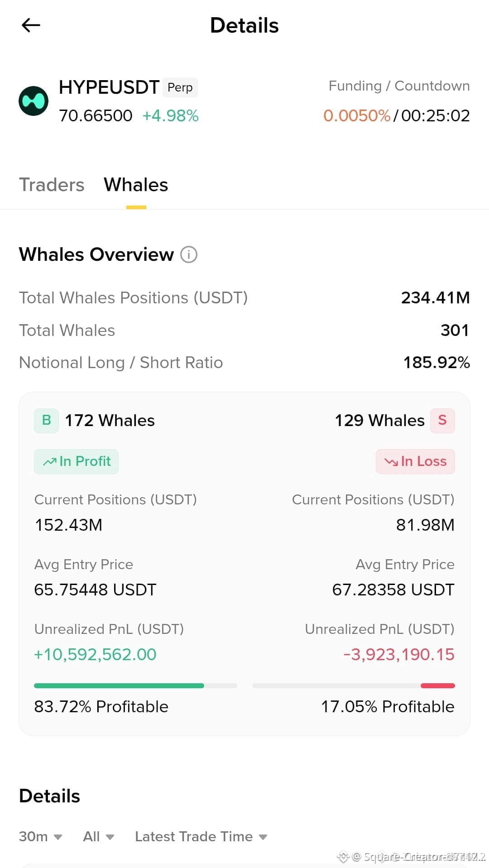Tap the green B buy badge
The image size is (489, 868).
pyautogui.click(x=46, y=421)
